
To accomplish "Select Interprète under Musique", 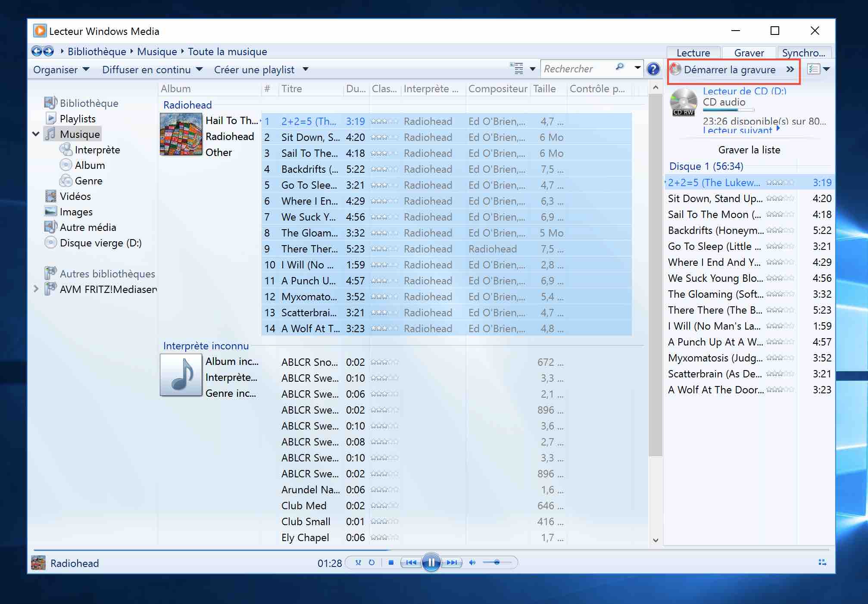I will pos(97,149).
